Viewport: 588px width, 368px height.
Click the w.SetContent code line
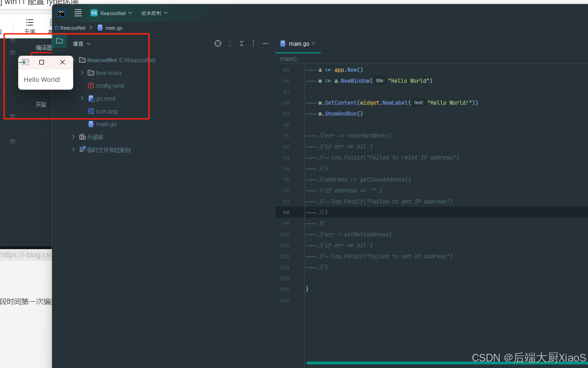pos(398,103)
